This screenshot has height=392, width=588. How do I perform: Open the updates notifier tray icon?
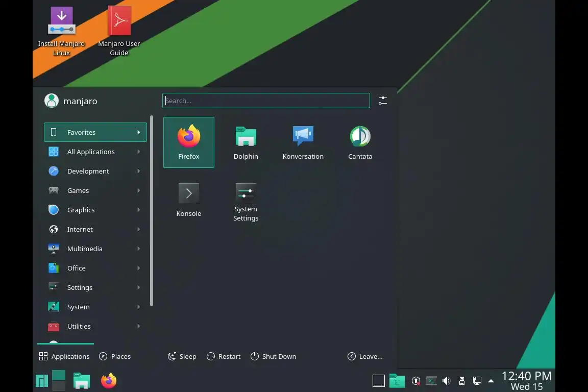[x=415, y=381]
